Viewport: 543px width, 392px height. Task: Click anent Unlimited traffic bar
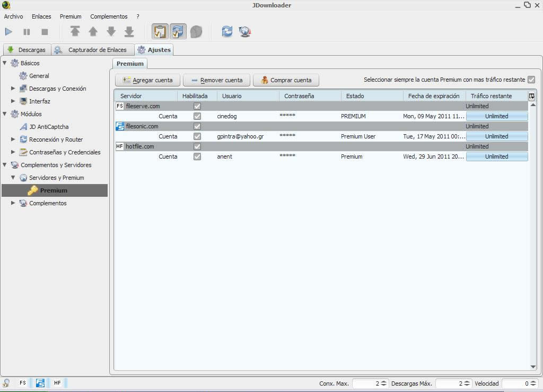pos(497,156)
